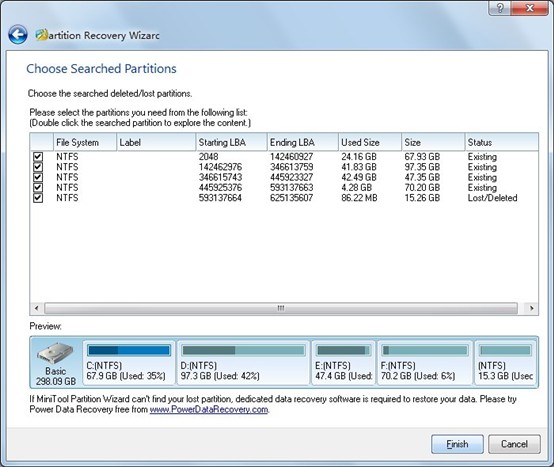Click ending LBA value 142460927
This screenshot has width=554, height=467.
tap(291, 156)
